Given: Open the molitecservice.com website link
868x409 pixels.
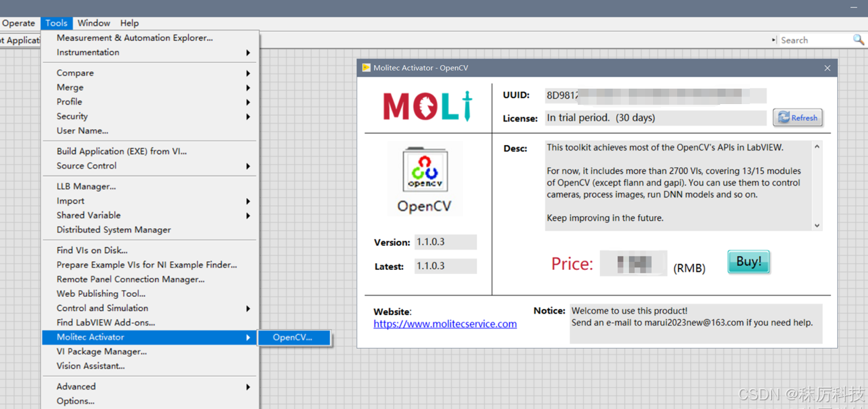Looking at the screenshot, I should (x=445, y=324).
